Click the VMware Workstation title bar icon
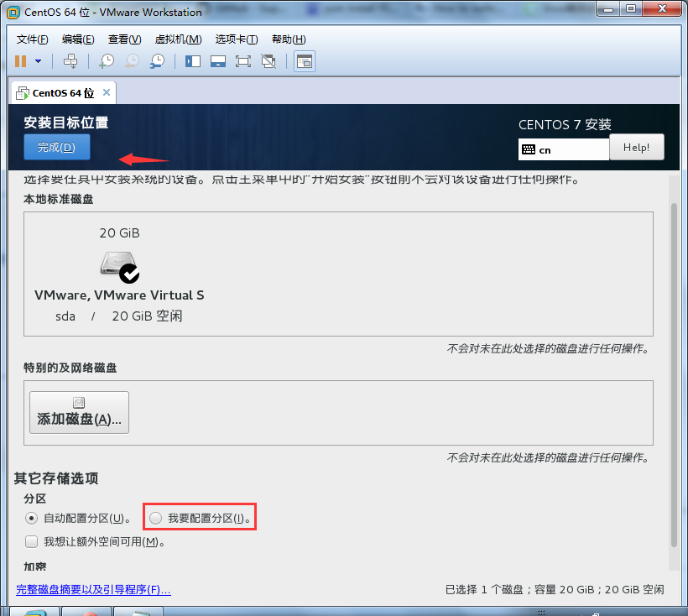Screen dimensions: 688x616 click(x=13, y=13)
